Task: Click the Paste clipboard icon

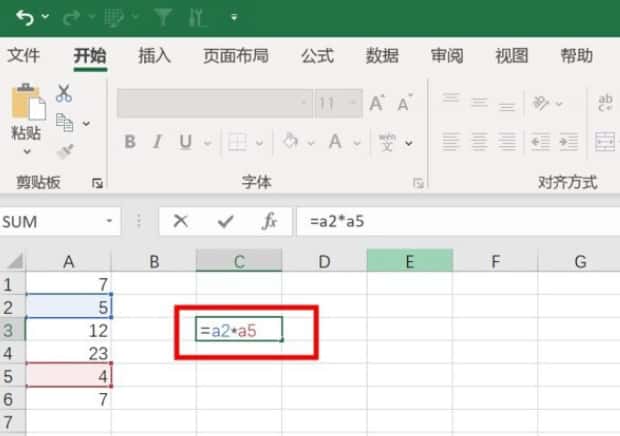Action: tap(27, 104)
